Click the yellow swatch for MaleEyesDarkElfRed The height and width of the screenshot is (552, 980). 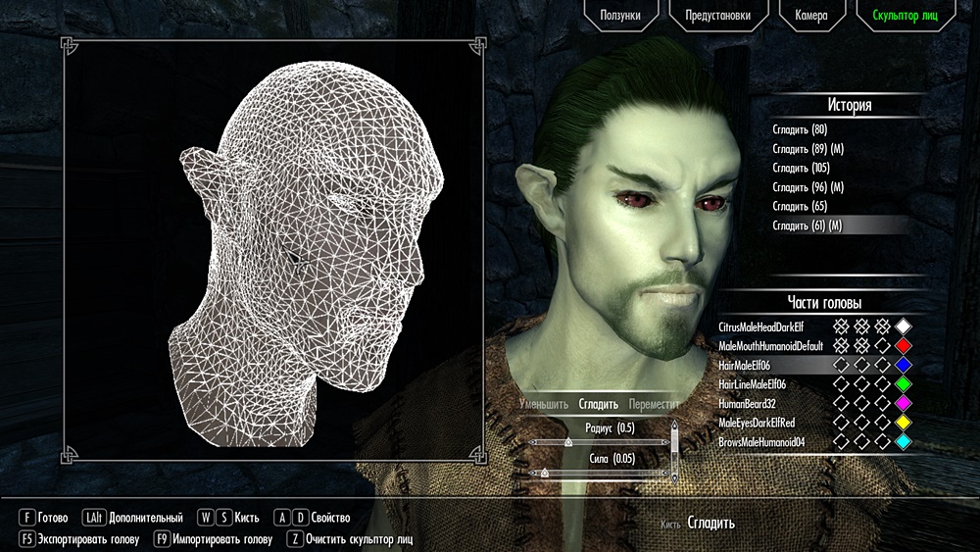click(904, 423)
